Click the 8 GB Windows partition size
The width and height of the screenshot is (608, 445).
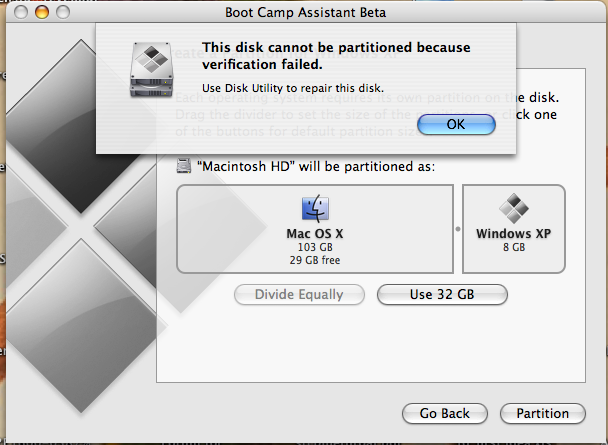513,246
